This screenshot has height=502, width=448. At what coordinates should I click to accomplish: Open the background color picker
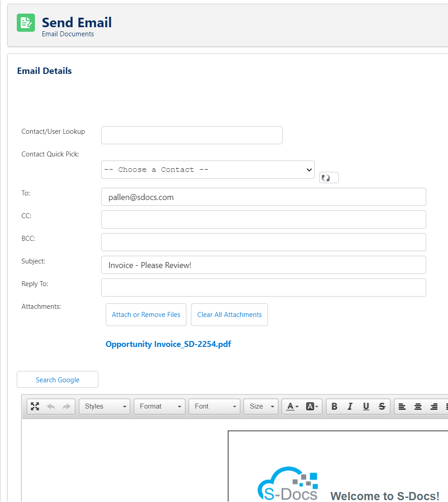(x=312, y=406)
